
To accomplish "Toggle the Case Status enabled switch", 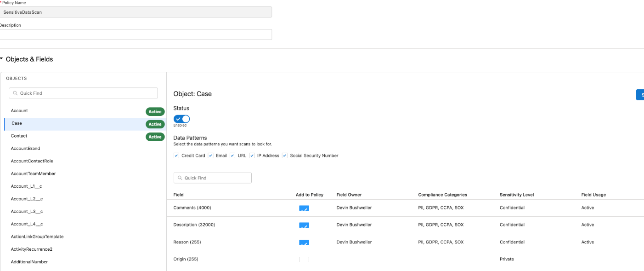I will (182, 119).
